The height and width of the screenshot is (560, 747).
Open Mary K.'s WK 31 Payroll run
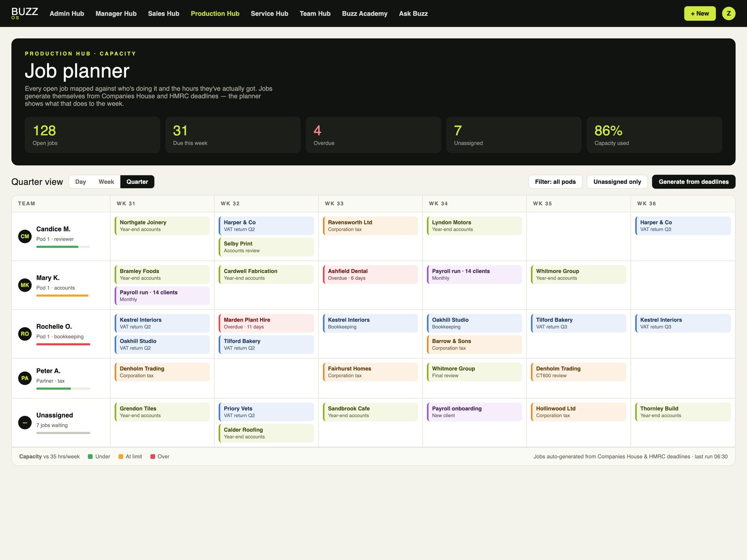pyautogui.click(x=162, y=296)
